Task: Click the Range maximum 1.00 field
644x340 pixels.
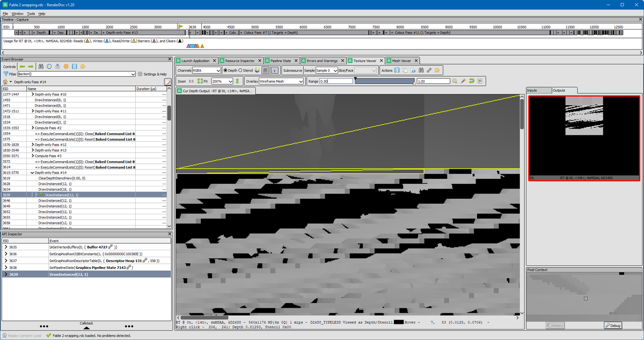Action: (433, 81)
